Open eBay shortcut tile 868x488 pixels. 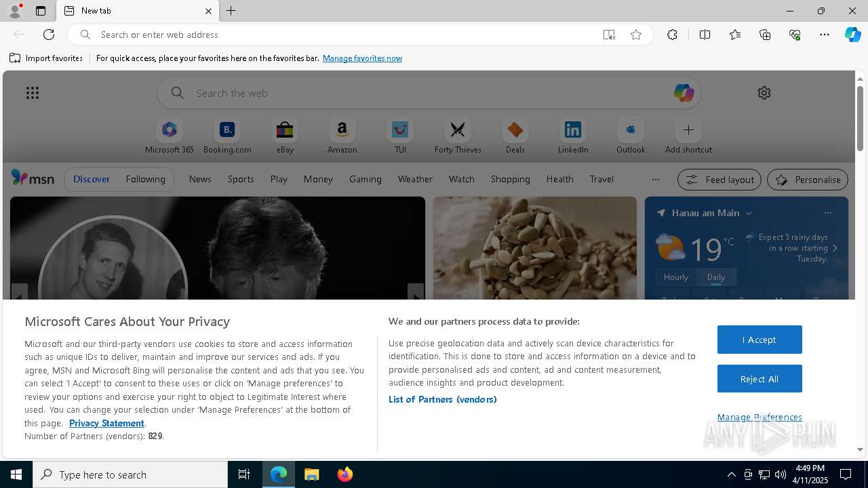[285, 136]
